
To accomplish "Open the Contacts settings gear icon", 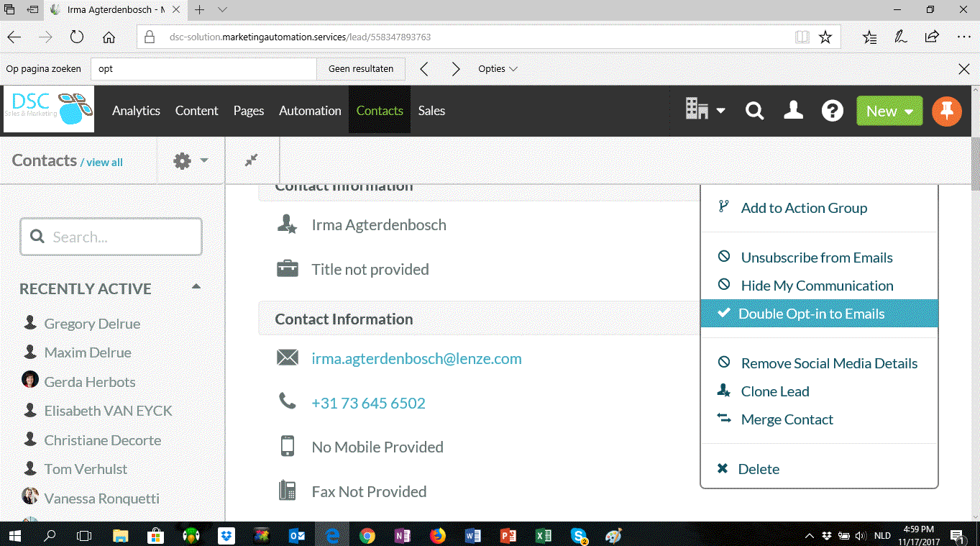I will coord(183,160).
